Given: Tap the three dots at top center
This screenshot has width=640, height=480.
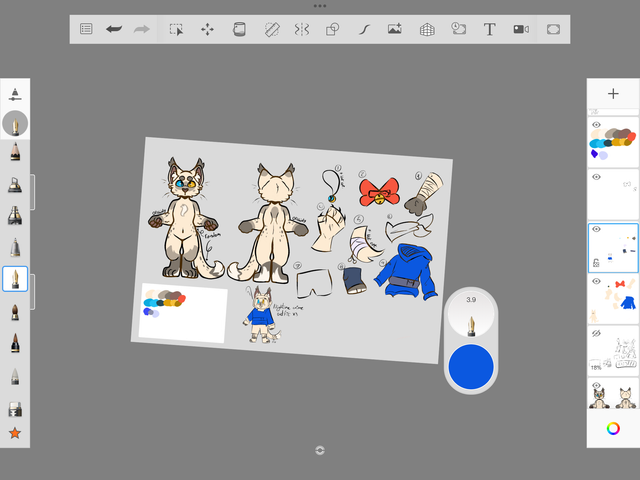Looking at the screenshot, I should (x=320, y=6).
